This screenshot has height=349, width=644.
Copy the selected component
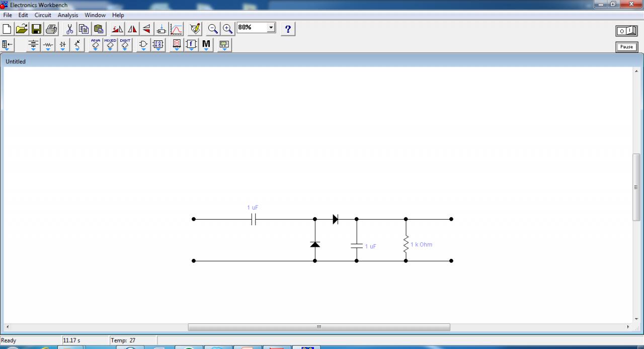(84, 29)
